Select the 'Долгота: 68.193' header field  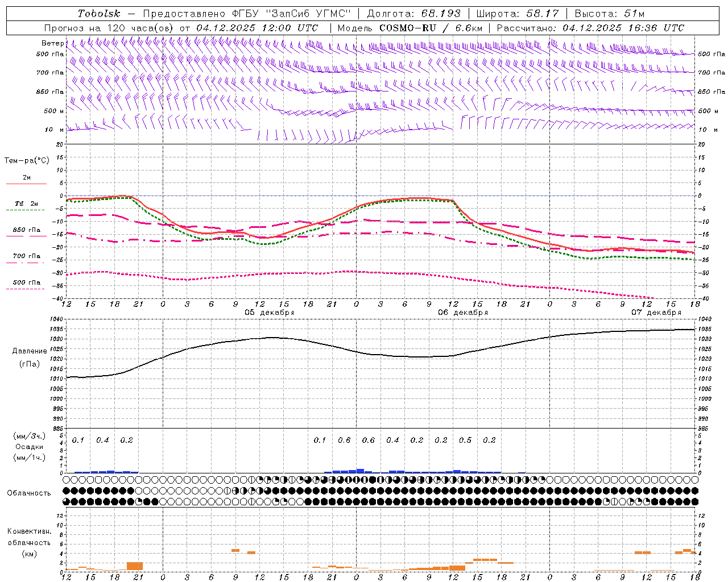click(413, 14)
